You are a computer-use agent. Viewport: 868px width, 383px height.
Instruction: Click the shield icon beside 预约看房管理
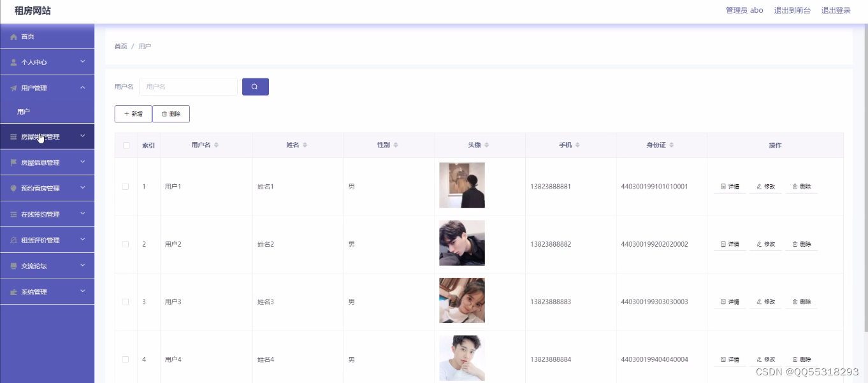pyautogui.click(x=13, y=189)
